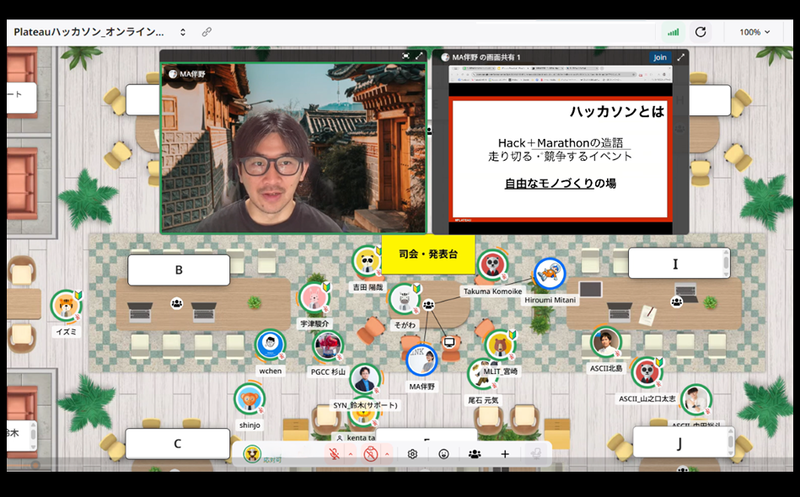Focus fullscreen icon on MA伴野 video
The width and height of the screenshot is (800, 497).
[x=406, y=56]
